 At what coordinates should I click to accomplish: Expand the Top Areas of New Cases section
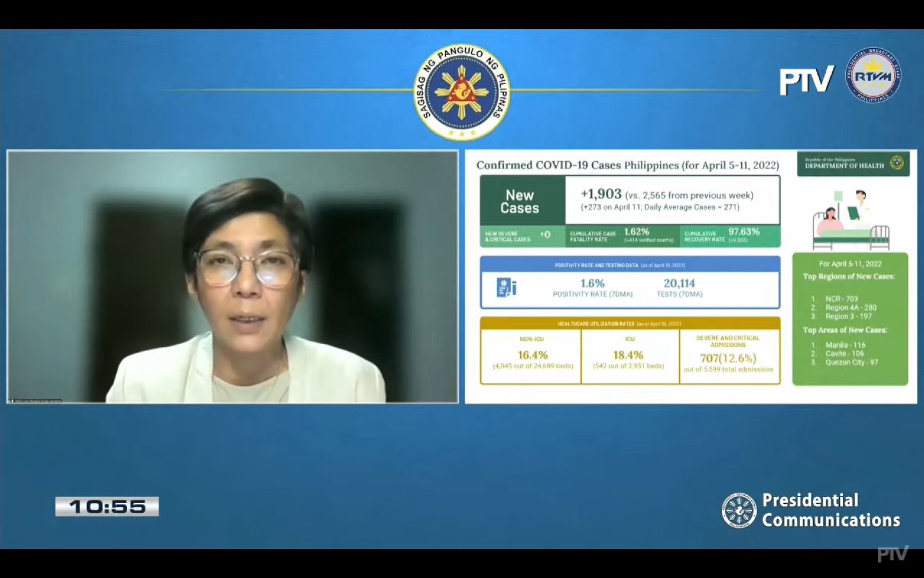point(846,329)
